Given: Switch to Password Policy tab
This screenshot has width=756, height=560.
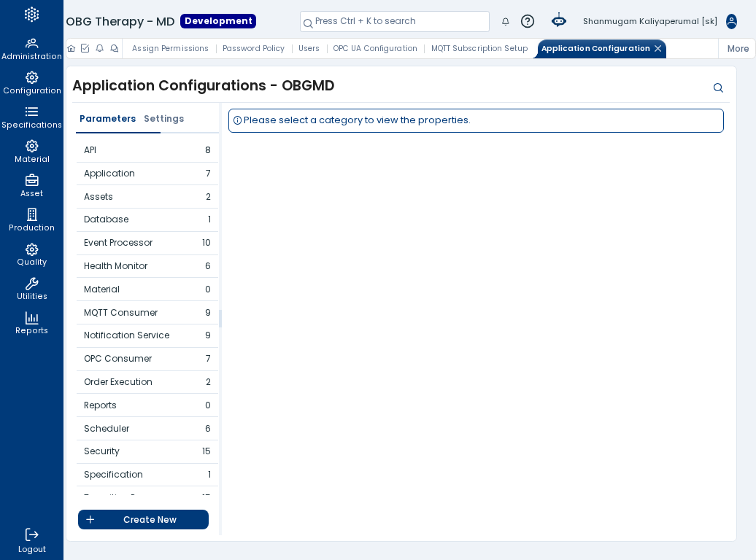Looking at the screenshot, I should [x=254, y=48].
